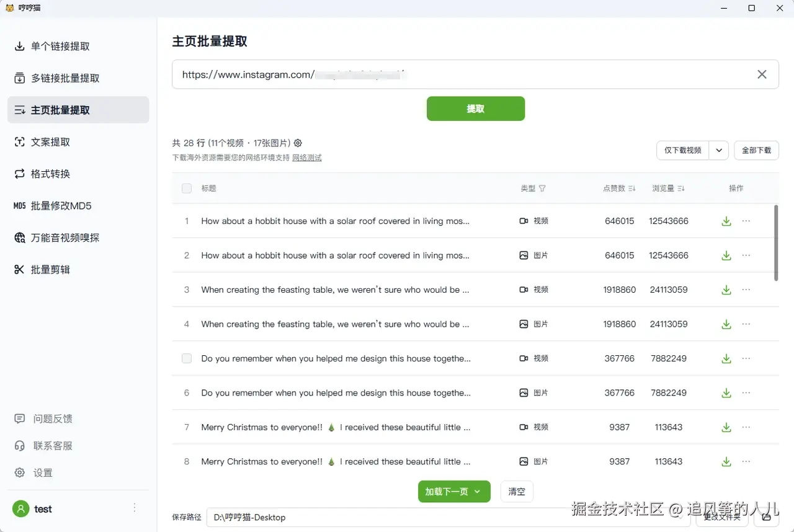794x532 pixels.
Task: Download row 1 hobbit house video
Action: tap(726, 221)
